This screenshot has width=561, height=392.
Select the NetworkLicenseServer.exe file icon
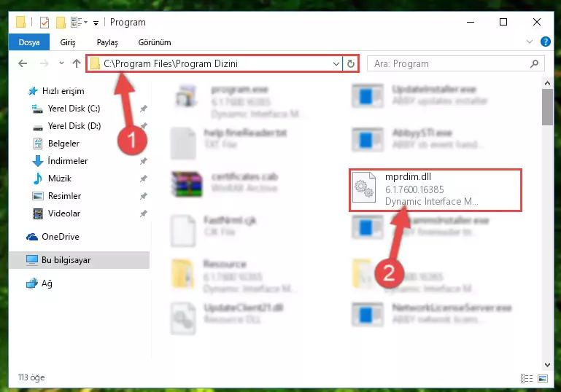[x=368, y=315]
